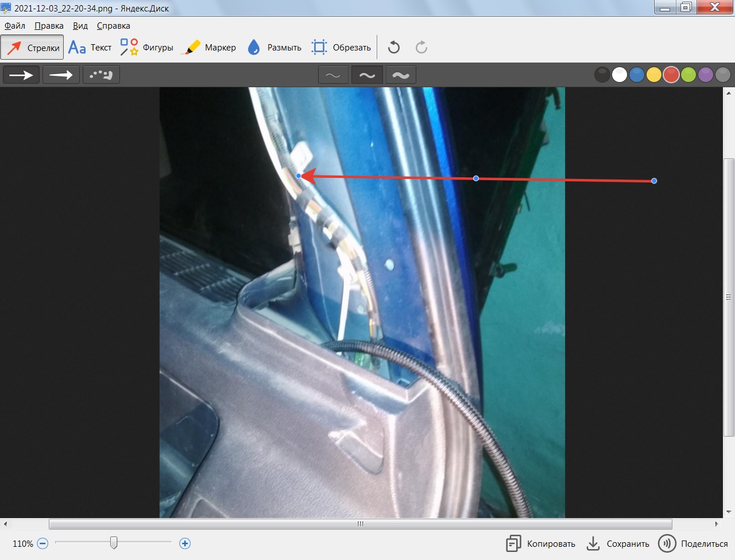The width and height of the screenshot is (735, 560).
Task: Click the vertical scrollbar thumb
Action: (729, 297)
